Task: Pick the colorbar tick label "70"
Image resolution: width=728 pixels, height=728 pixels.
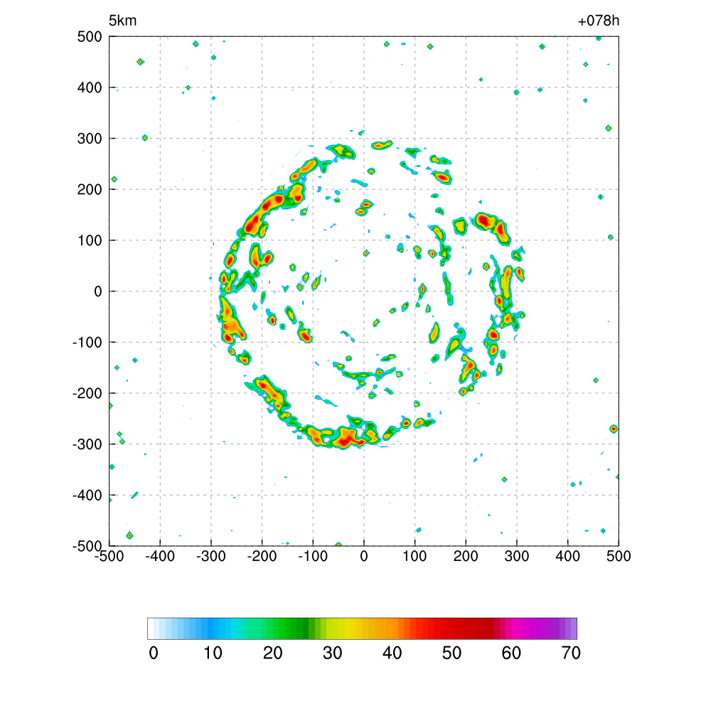Action: [571, 653]
